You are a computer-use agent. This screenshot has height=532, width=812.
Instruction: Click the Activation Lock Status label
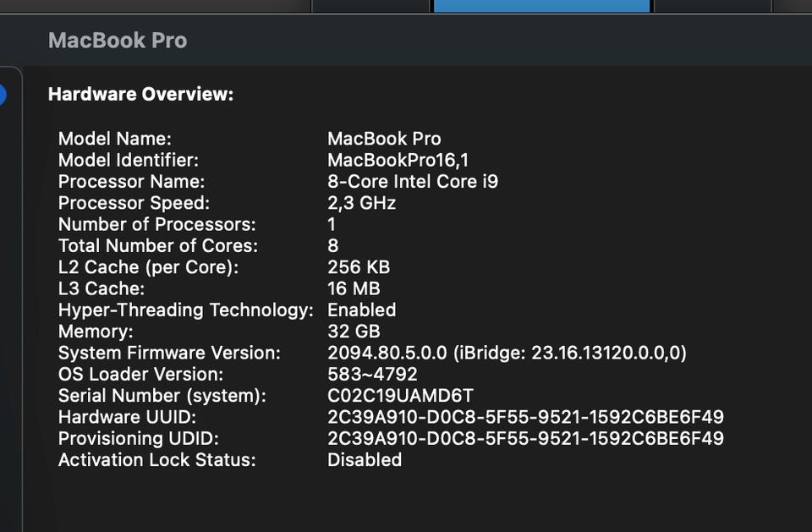coord(157,460)
